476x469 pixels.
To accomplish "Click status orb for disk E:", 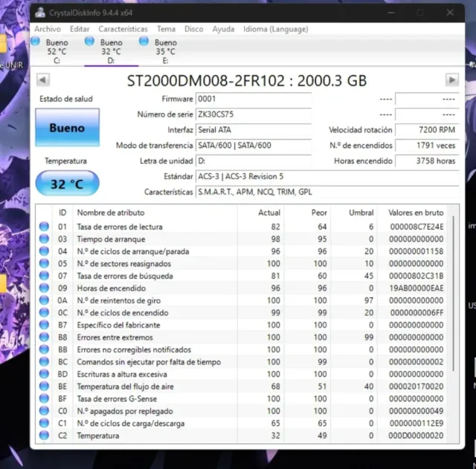I will [x=143, y=42].
